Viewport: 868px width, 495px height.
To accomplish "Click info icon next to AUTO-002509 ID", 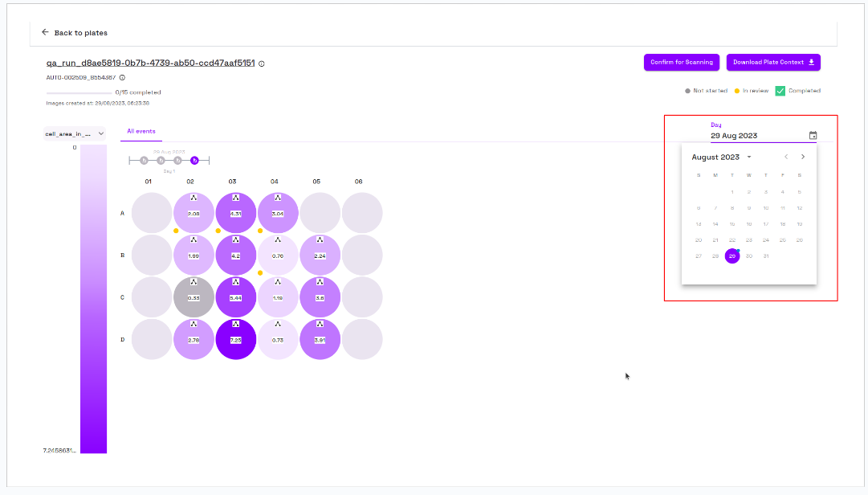I will (x=122, y=78).
